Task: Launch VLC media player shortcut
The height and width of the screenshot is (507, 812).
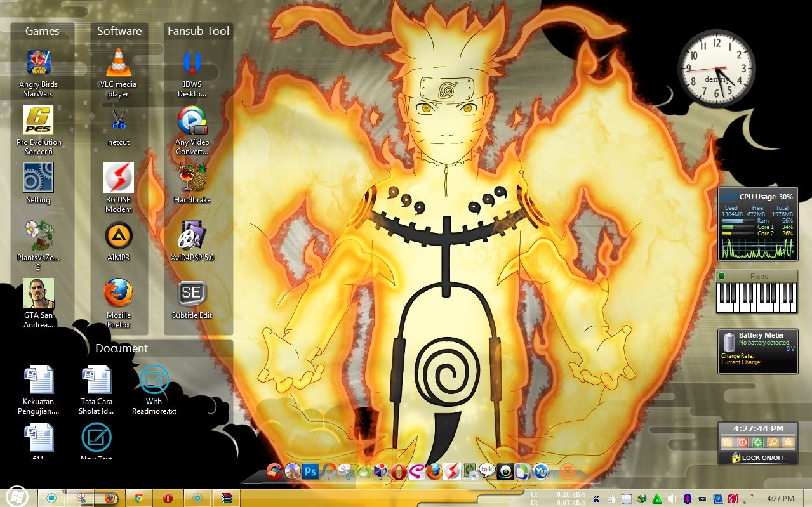Action: click(x=118, y=74)
